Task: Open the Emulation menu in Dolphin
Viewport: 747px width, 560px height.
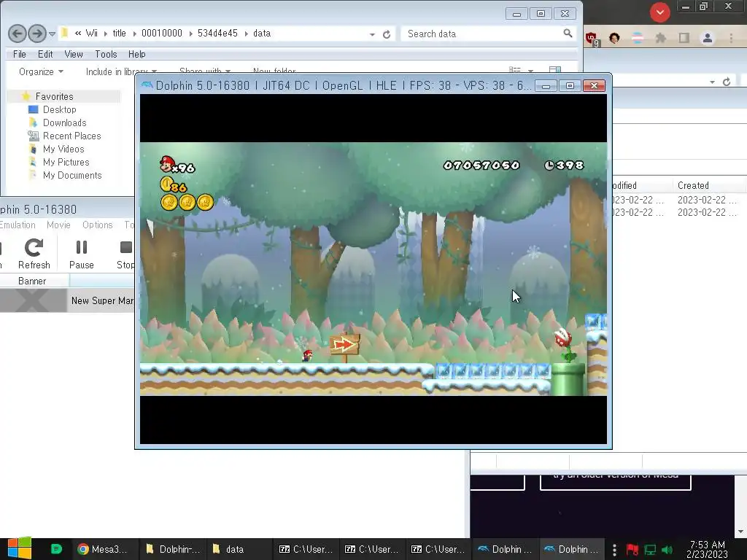Action: [x=18, y=225]
